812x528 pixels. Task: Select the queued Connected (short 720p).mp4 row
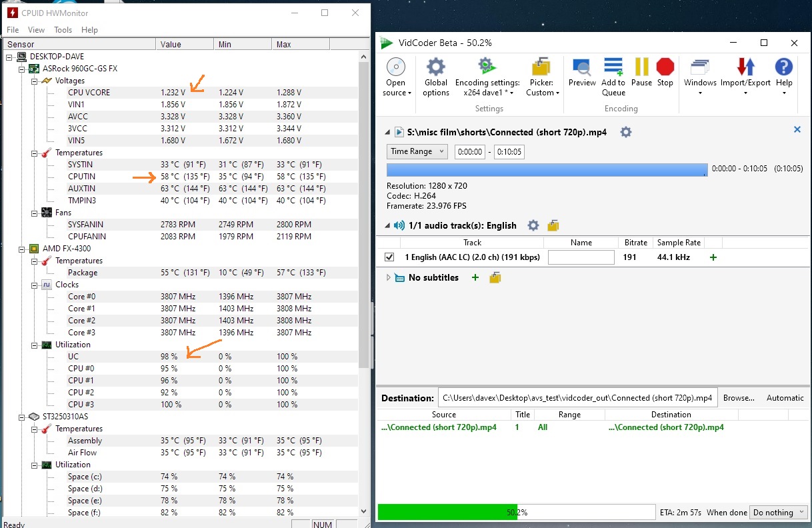coord(593,427)
